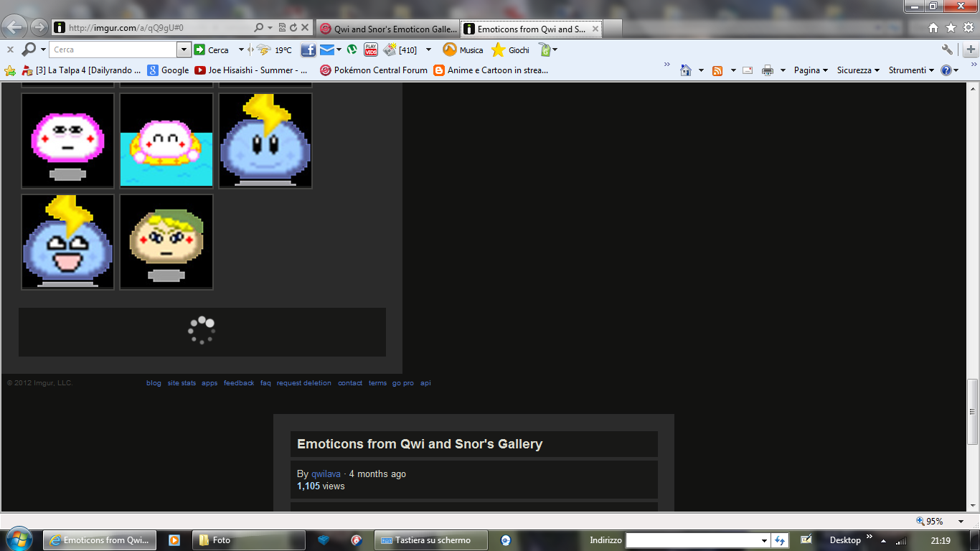
Task: Open the command bar Home icon
Action: (686, 70)
